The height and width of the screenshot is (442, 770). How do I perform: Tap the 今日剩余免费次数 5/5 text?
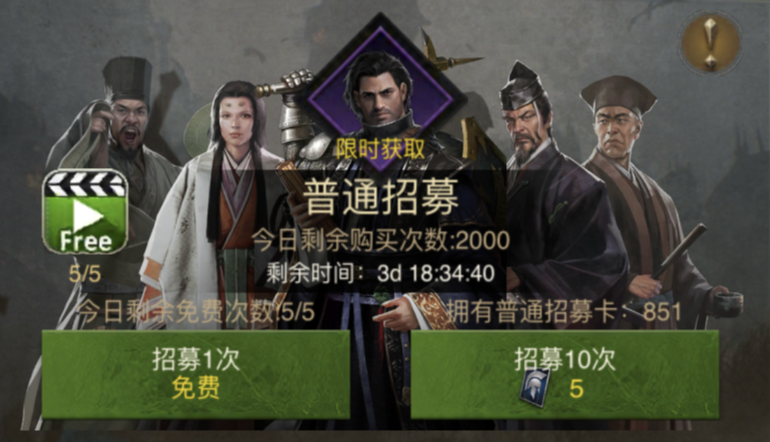click(x=196, y=311)
